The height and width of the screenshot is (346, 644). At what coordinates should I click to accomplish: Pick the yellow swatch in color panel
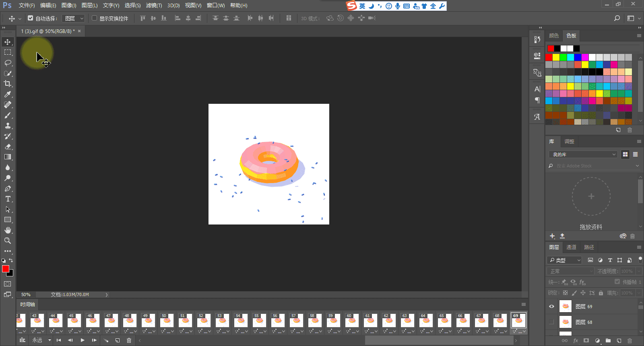(x=556, y=57)
